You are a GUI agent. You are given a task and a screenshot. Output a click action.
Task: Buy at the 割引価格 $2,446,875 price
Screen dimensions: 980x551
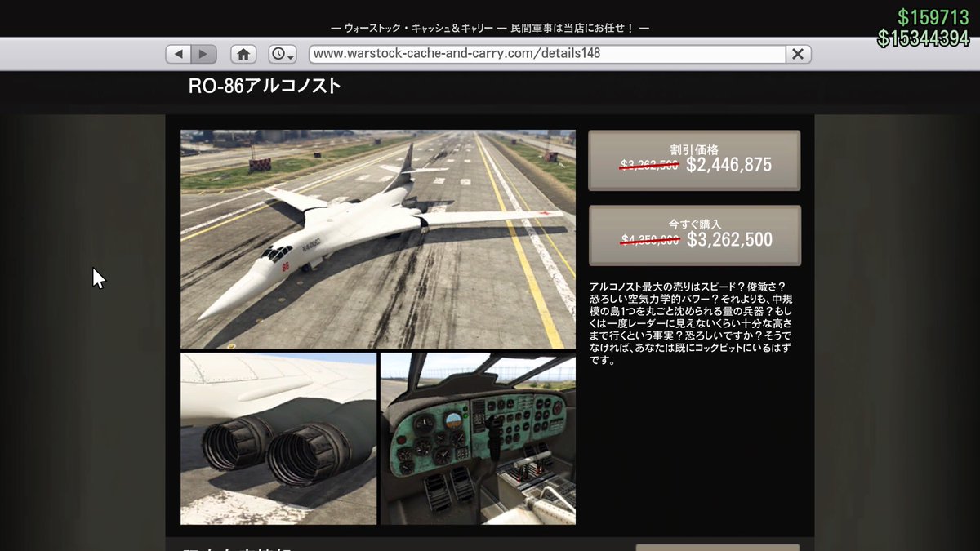[694, 160]
